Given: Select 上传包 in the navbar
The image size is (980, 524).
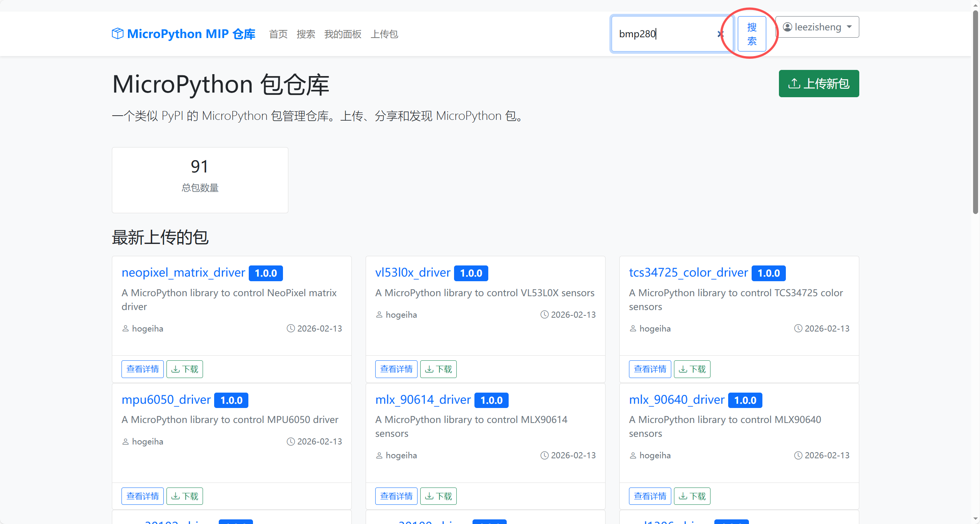Looking at the screenshot, I should point(384,34).
